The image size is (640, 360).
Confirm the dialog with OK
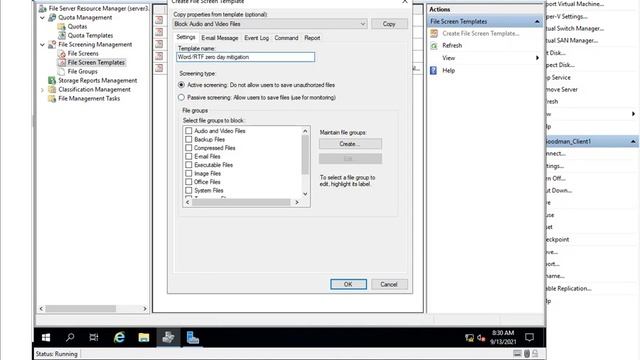pyautogui.click(x=348, y=284)
